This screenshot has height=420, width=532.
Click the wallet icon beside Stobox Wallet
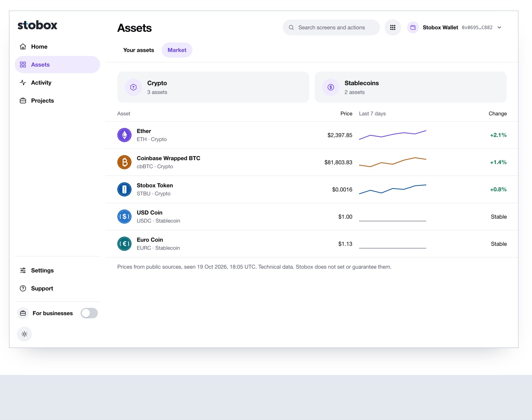pyautogui.click(x=413, y=27)
